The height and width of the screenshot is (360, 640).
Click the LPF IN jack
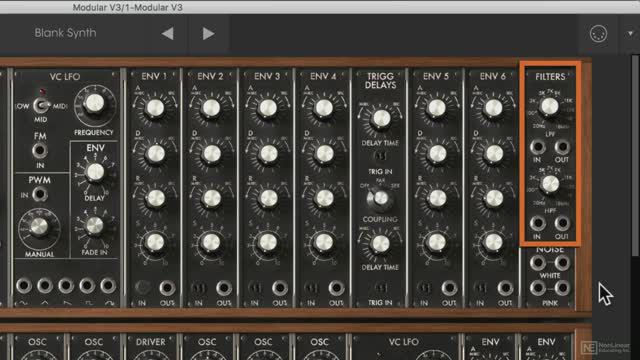coord(537,147)
